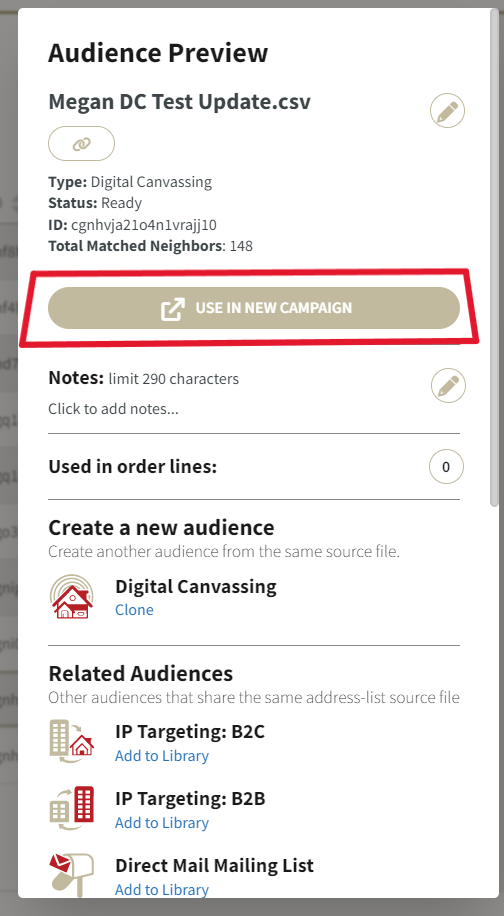Select the audience ID cgnhvja21o4n1vrajj10
The width and height of the screenshot is (504, 916).
point(144,225)
